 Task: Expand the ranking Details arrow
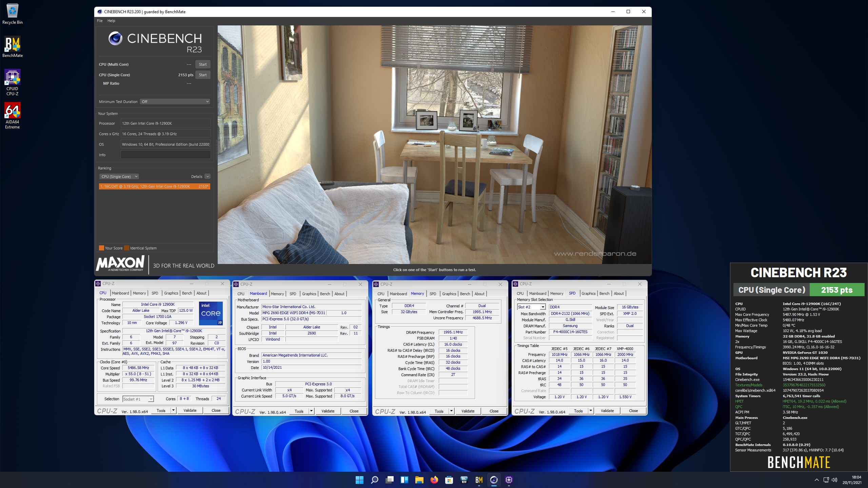coord(208,177)
